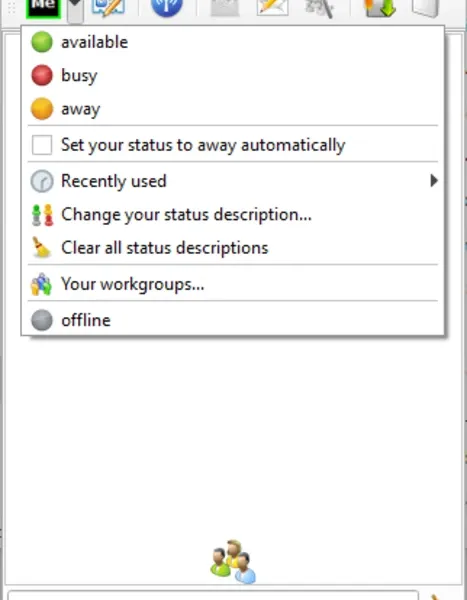Switch status to away (orange ball)

coord(233,109)
